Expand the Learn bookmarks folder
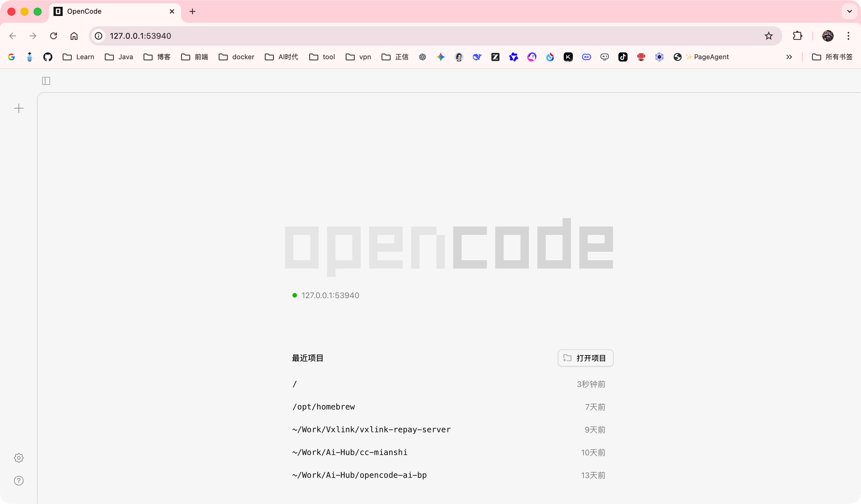 tap(79, 57)
